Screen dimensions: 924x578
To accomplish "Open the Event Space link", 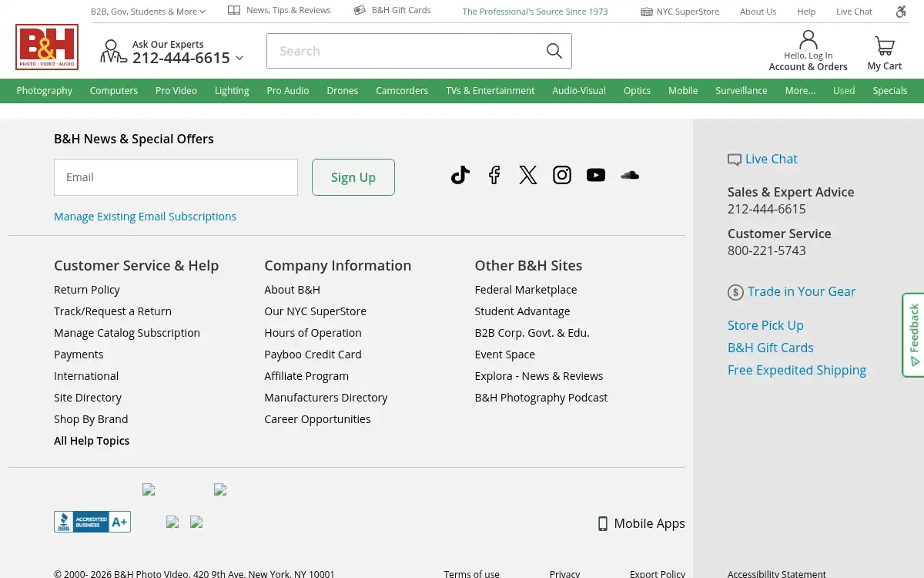I will pyautogui.click(x=505, y=355).
